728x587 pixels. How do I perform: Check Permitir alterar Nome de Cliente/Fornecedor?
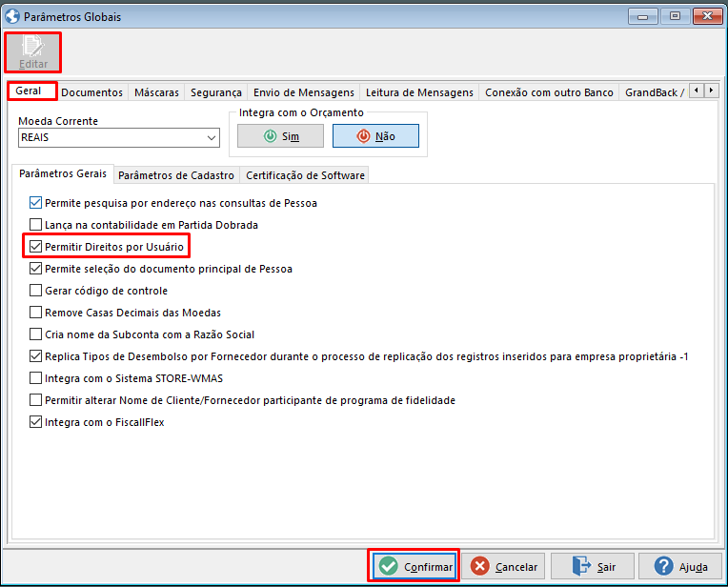[x=35, y=400]
